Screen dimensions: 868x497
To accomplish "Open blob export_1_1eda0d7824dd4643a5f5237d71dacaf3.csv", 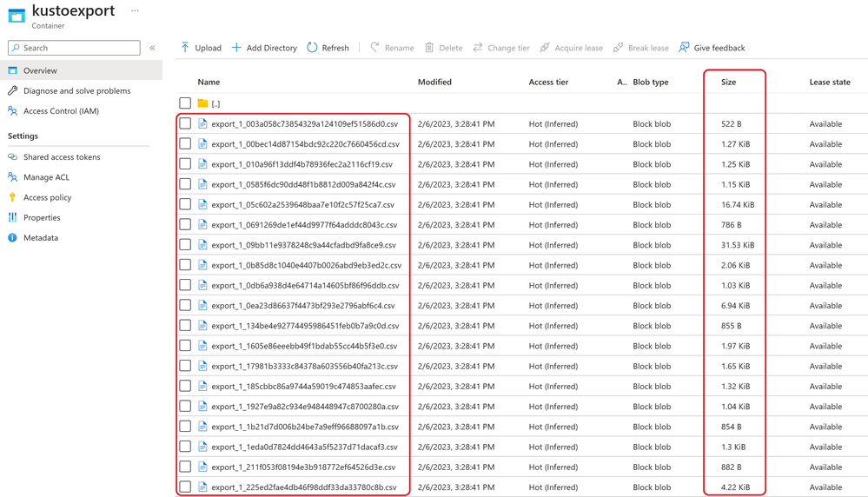I will coord(304,447).
